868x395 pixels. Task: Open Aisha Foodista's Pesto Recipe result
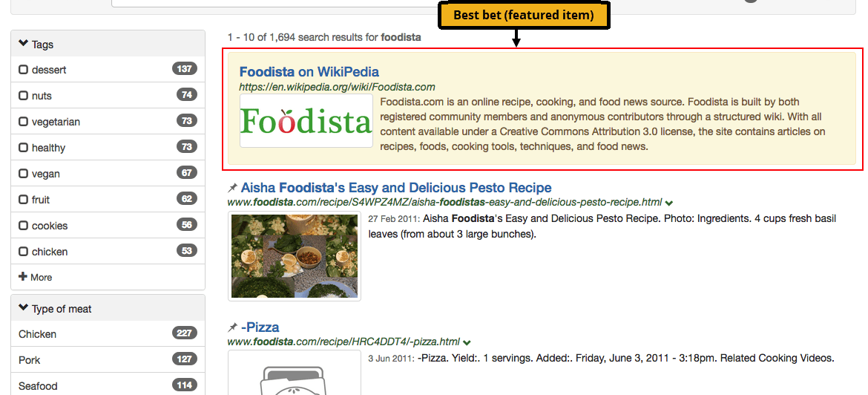point(396,188)
